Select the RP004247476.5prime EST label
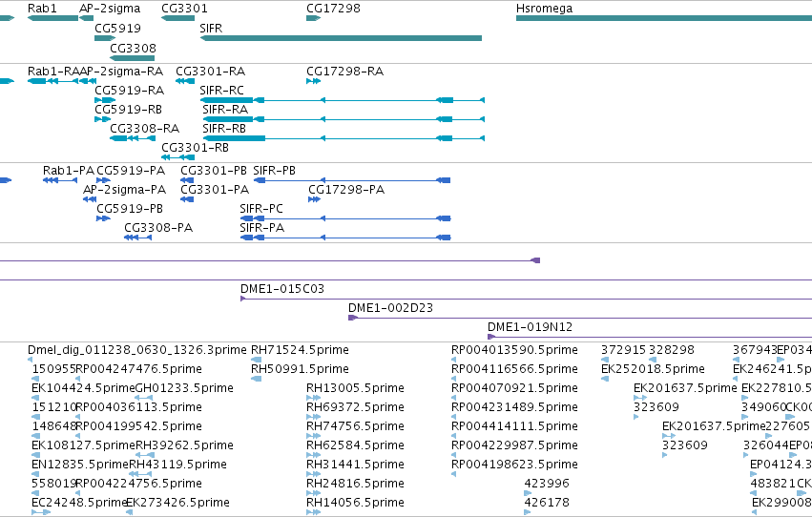 (138, 369)
